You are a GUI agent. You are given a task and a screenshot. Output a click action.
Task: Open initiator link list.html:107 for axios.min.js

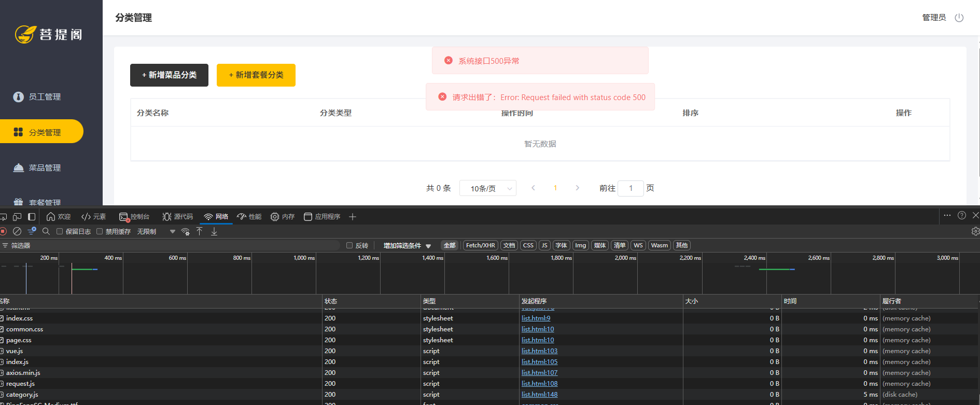539,373
